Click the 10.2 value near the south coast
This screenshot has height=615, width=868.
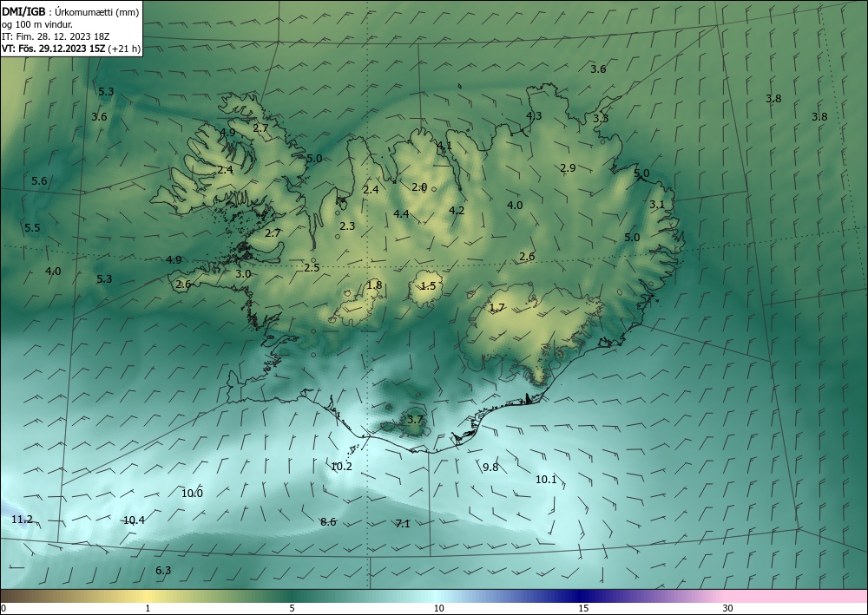[x=341, y=466]
